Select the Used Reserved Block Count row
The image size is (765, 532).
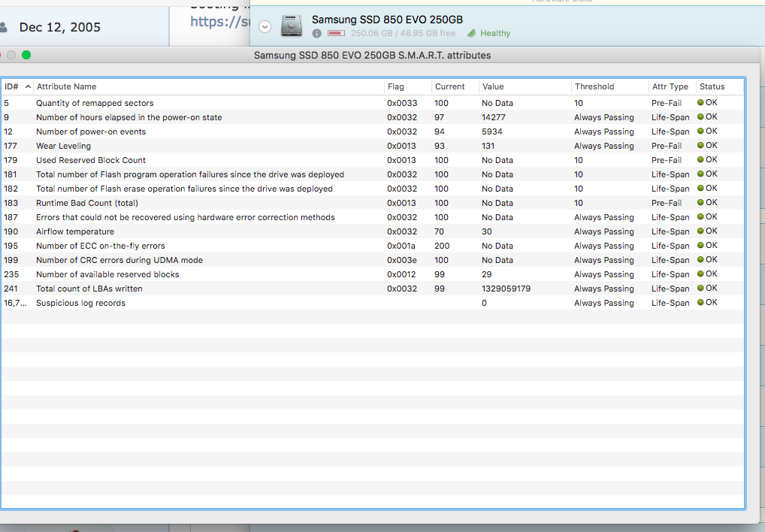(373, 160)
